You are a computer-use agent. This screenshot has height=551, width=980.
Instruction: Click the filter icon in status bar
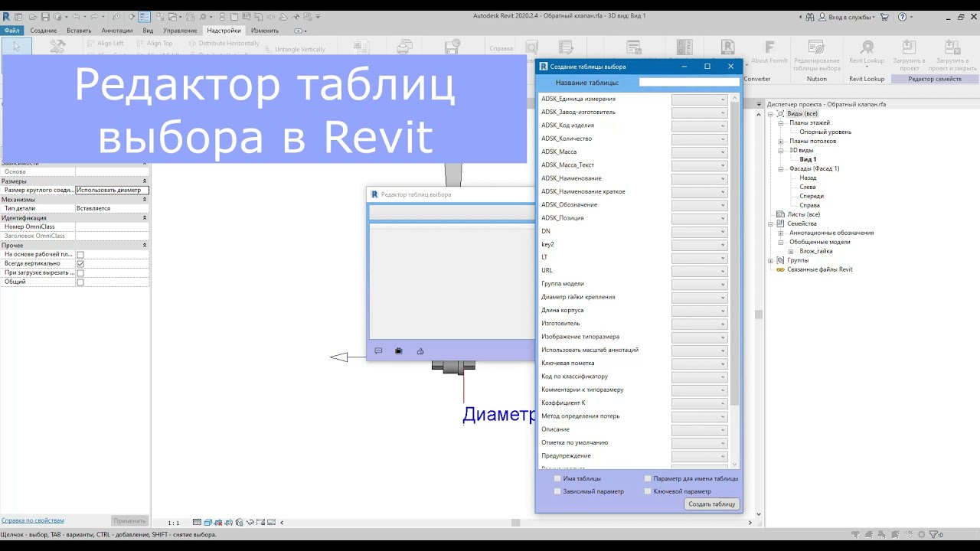(x=932, y=534)
